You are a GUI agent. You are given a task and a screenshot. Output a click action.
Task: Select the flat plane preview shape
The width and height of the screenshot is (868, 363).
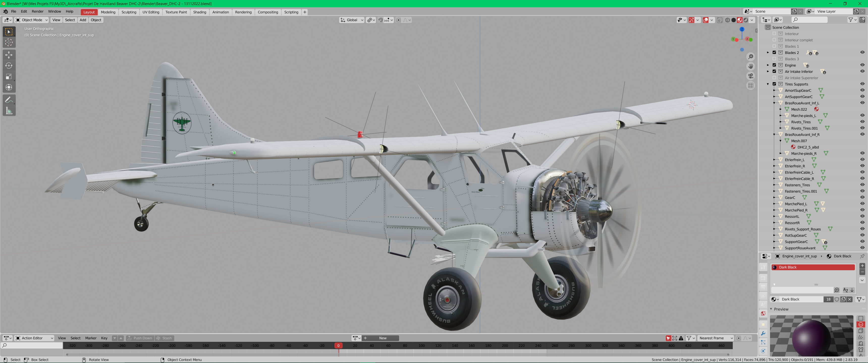(x=861, y=318)
